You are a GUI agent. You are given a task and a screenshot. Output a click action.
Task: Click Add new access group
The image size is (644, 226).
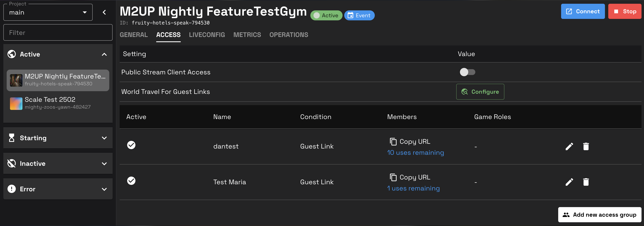click(x=600, y=215)
